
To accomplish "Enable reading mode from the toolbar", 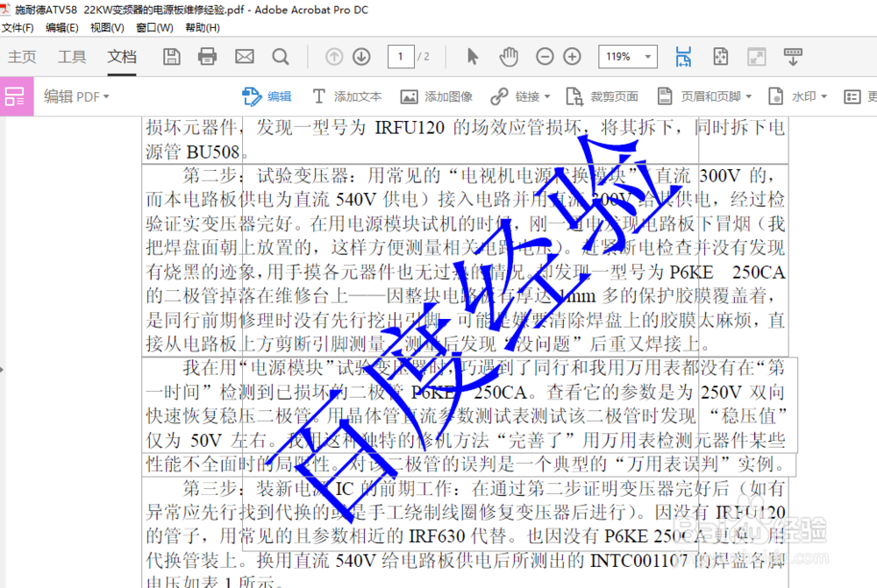I will pos(793,56).
